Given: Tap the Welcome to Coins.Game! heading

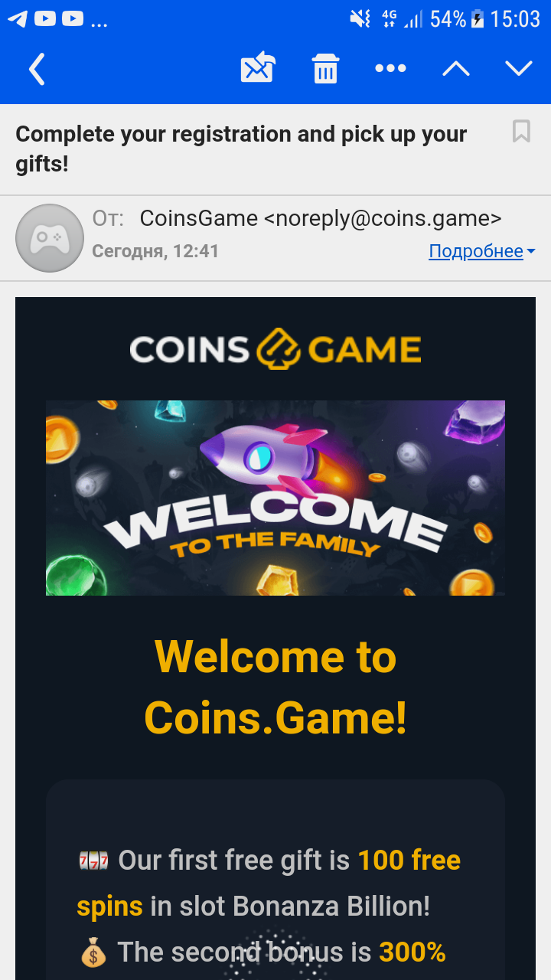Looking at the screenshot, I should (x=275, y=688).
